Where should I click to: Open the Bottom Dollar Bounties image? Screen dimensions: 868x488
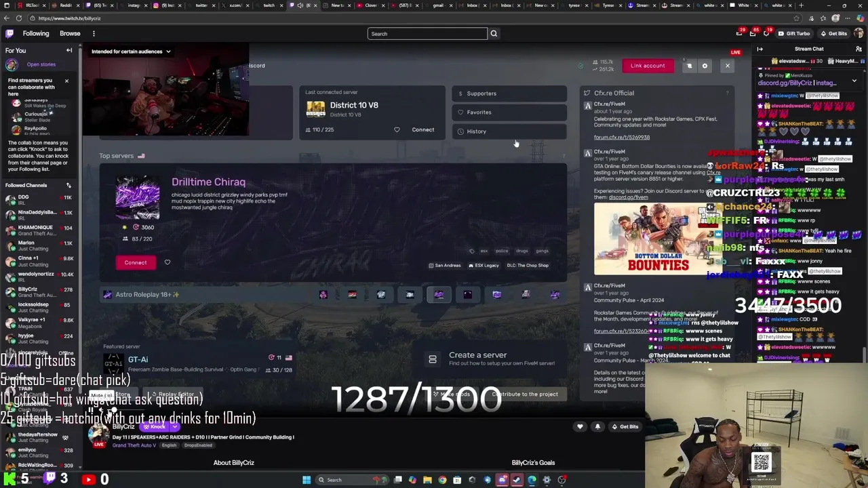pyautogui.click(x=658, y=239)
